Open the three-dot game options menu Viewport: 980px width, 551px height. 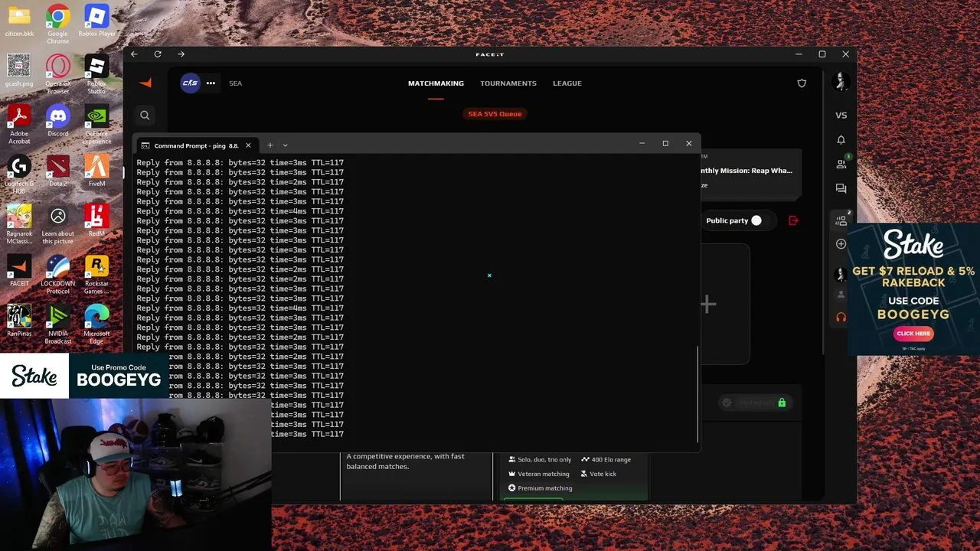(211, 83)
